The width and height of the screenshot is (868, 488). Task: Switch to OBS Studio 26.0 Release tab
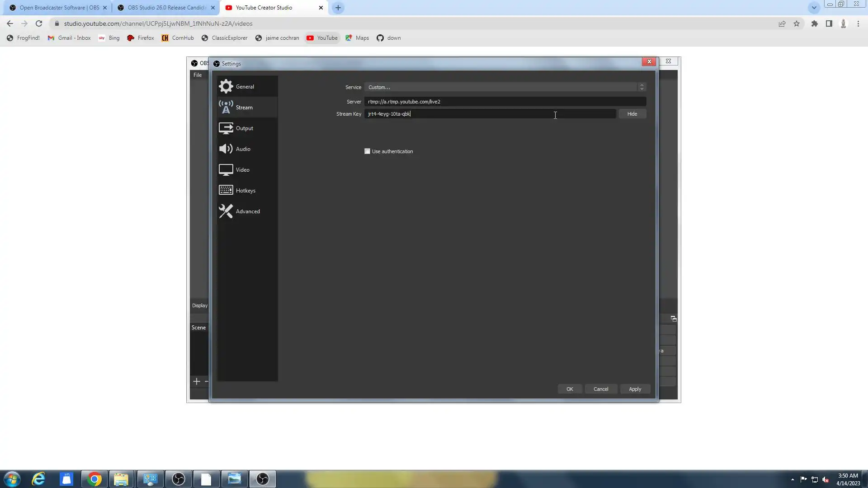166,8
